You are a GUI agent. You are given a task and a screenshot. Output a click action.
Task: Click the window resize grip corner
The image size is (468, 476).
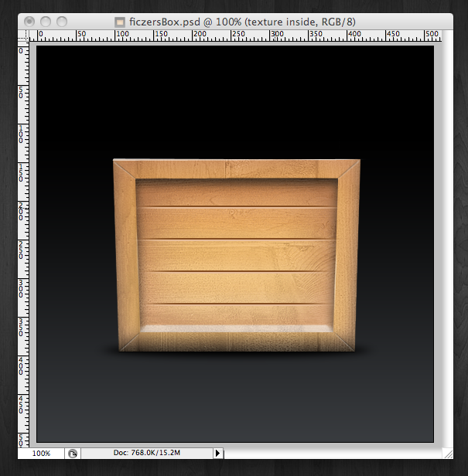click(448, 454)
